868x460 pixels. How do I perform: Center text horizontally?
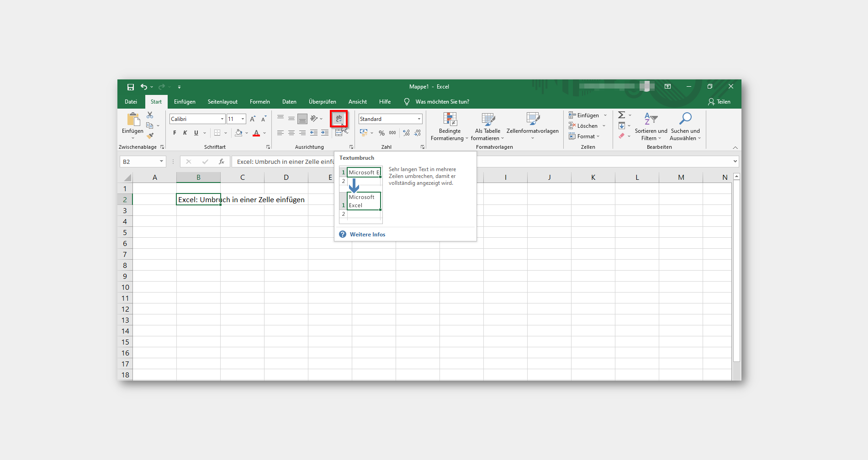[x=291, y=133]
